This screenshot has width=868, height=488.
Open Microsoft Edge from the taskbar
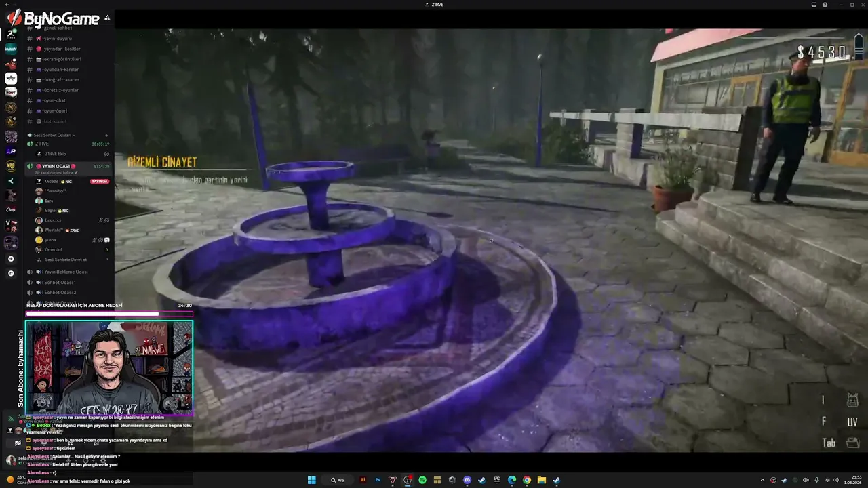[x=512, y=480]
